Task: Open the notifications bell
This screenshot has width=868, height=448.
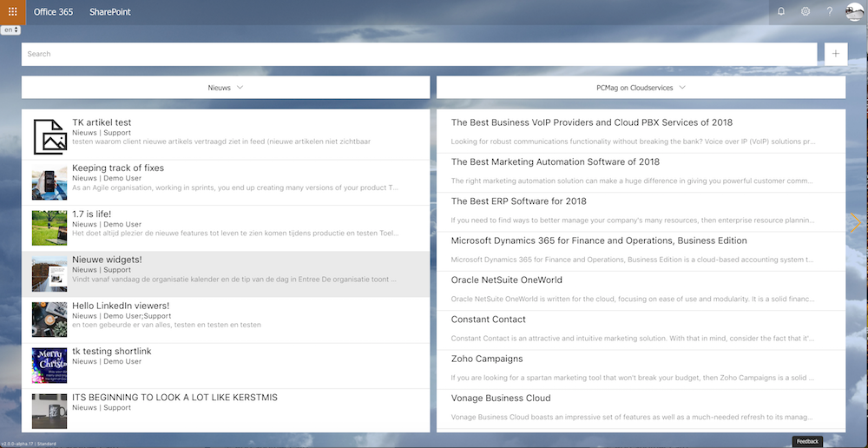Action: [x=781, y=11]
